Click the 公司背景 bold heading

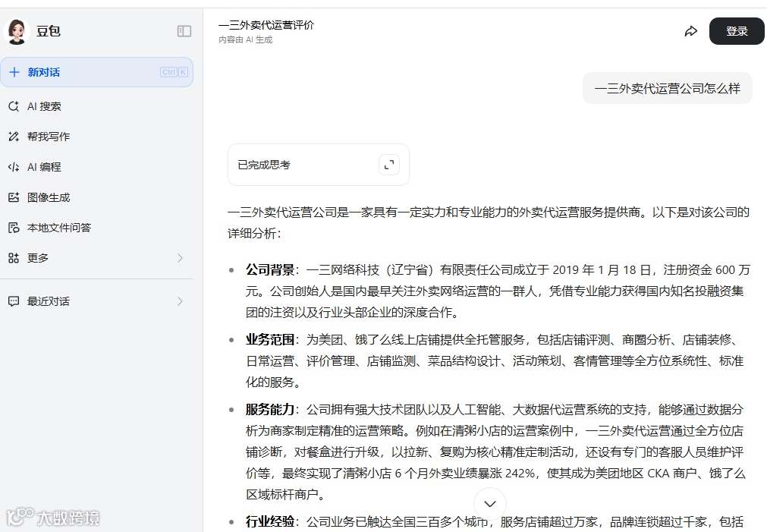tap(270, 269)
